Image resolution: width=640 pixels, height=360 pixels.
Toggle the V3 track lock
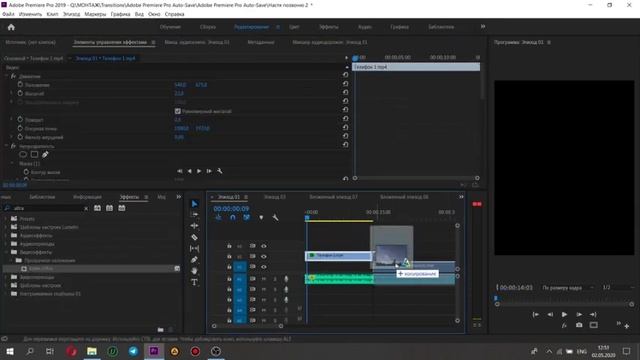pos(229,246)
